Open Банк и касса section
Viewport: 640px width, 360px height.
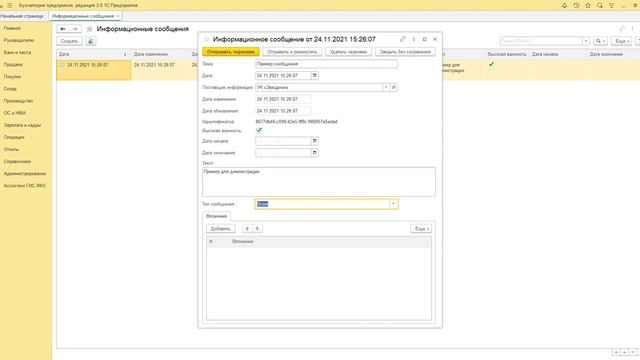pyautogui.click(x=17, y=53)
